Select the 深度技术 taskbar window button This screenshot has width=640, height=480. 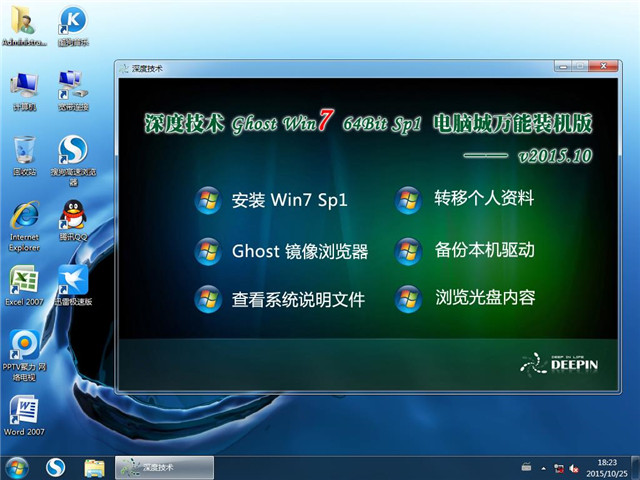164,468
